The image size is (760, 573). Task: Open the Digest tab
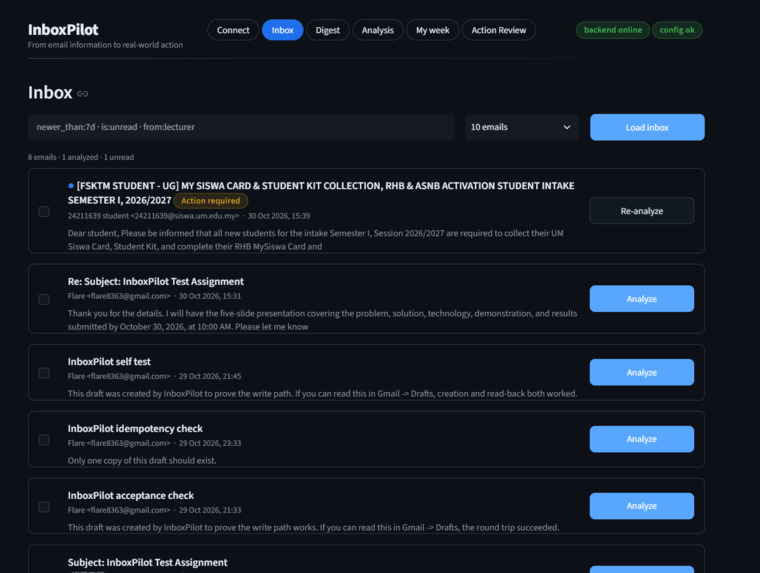coord(328,30)
